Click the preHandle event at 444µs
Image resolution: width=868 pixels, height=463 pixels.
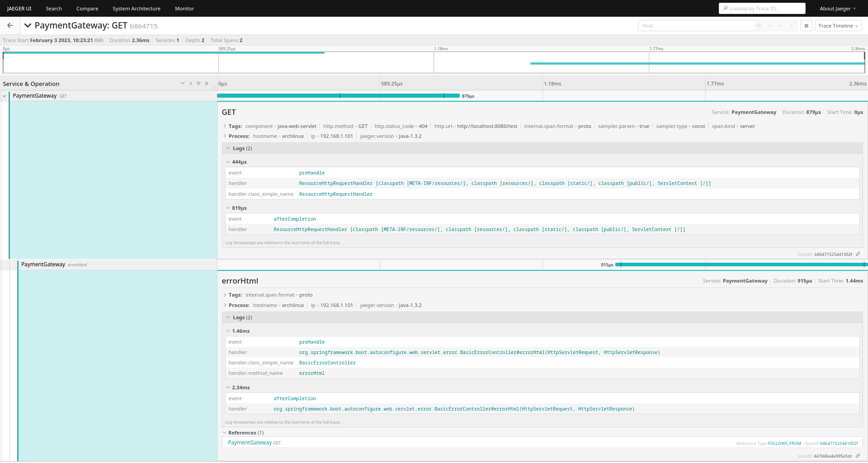(312, 173)
